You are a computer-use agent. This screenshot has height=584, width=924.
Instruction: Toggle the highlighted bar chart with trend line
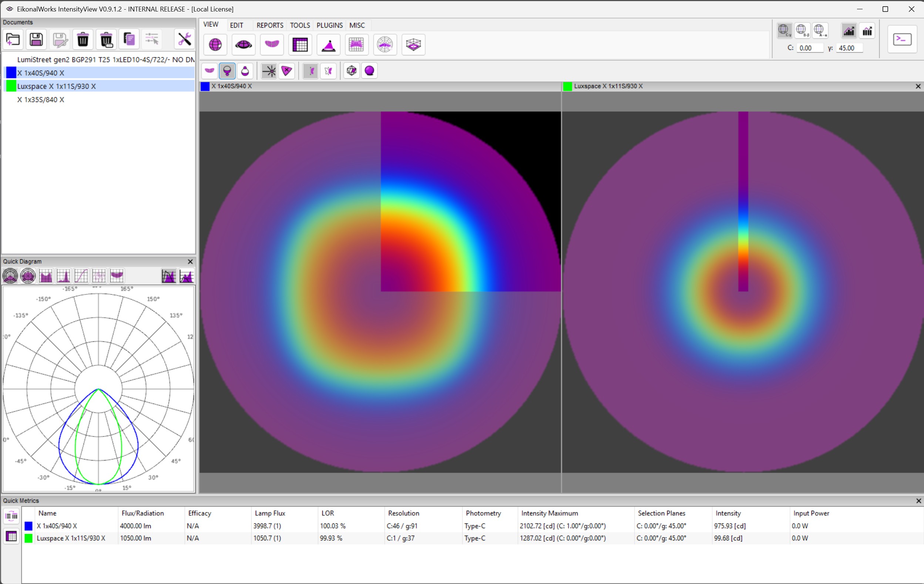pyautogui.click(x=849, y=30)
